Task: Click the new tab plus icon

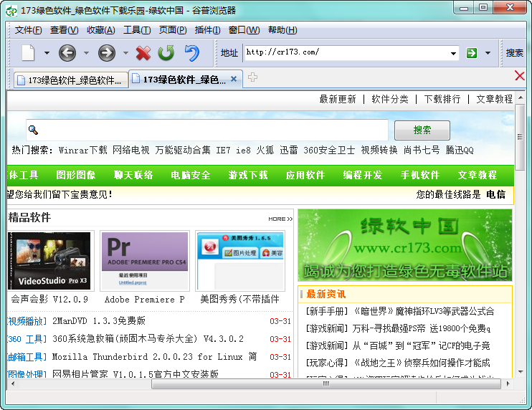Action: point(252,77)
